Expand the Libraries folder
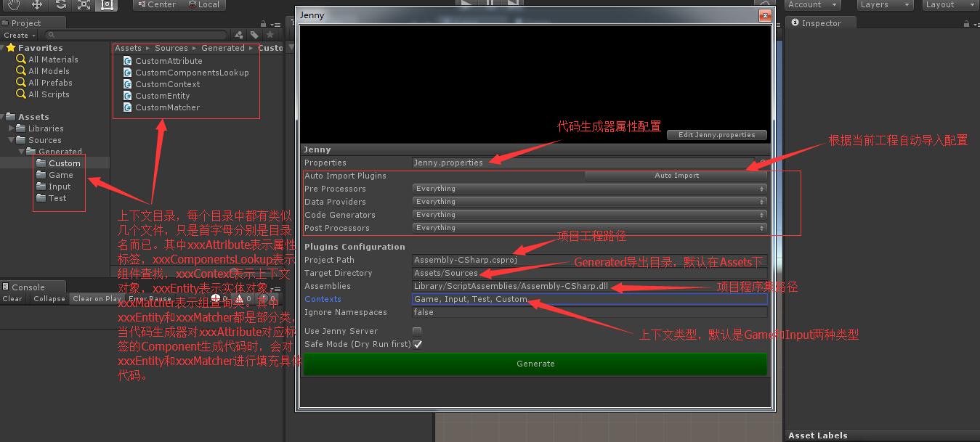980x442 pixels. click(12, 128)
